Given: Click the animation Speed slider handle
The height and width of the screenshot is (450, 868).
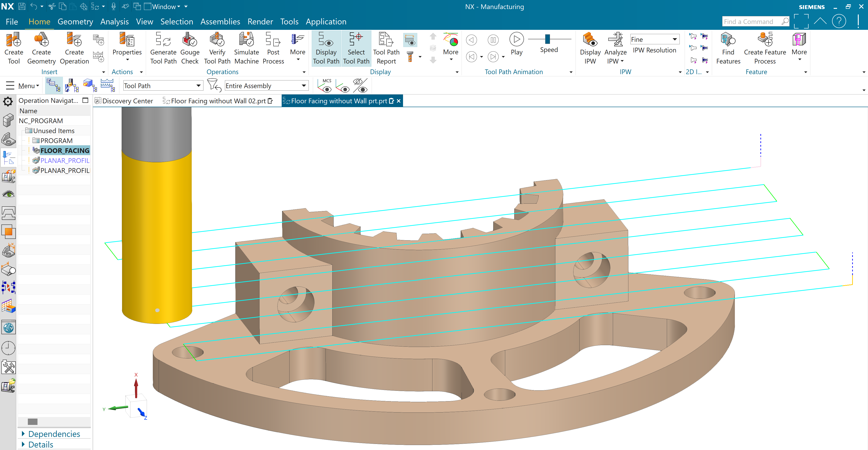Looking at the screenshot, I should [x=547, y=39].
